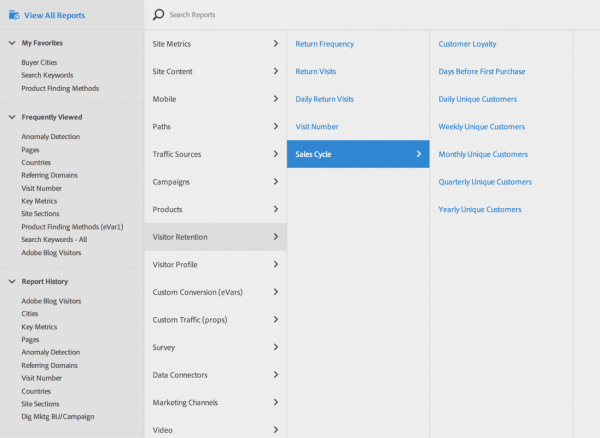Open Countries in Report History
The height and width of the screenshot is (438, 600).
pos(36,391)
